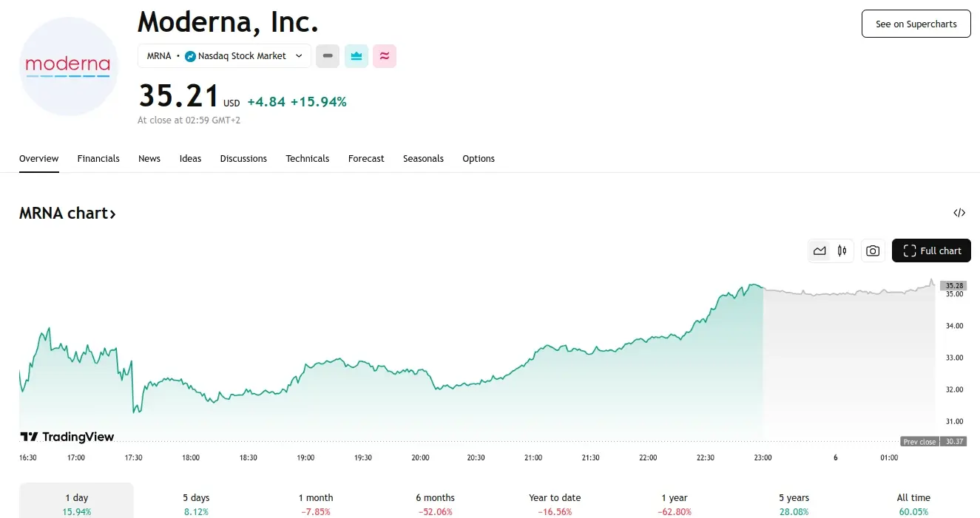Click the See on Supercharts button
The image size is (980, 518).
click(916, 23)
